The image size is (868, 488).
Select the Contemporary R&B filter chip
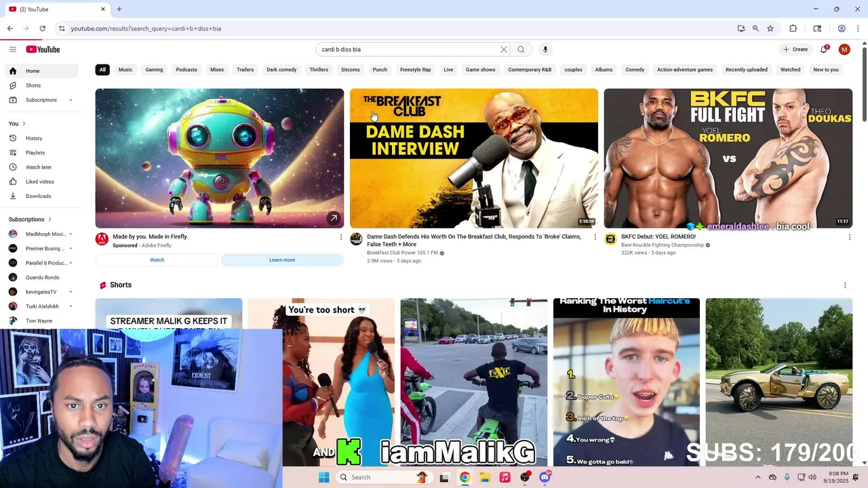pyautogui.click(x=530, y=70)
